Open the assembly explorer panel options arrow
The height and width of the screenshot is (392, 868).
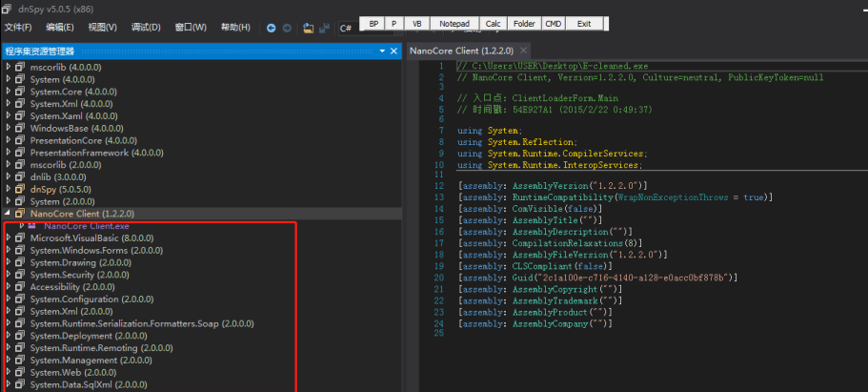coord(382,51)
